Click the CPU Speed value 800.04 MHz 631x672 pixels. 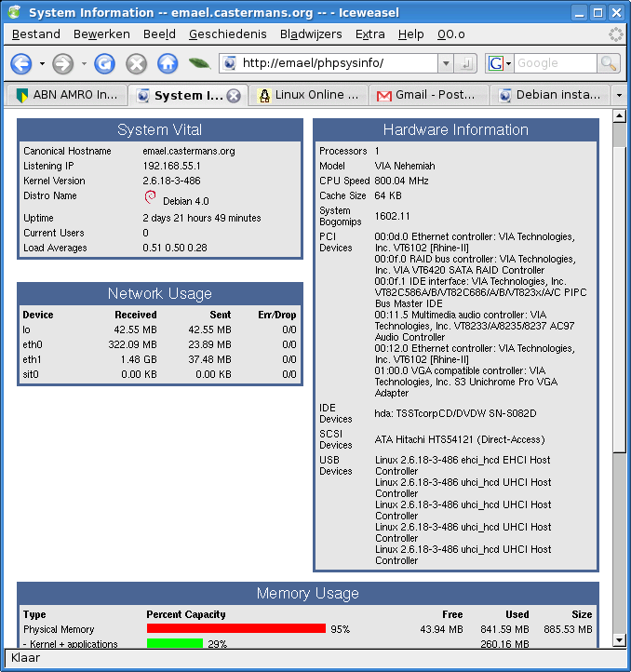[x=401, y=181]
